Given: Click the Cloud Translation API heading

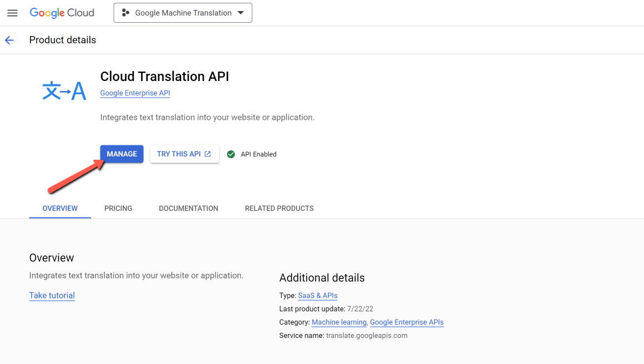Looking at the screenshot, I should coord(165,77).
